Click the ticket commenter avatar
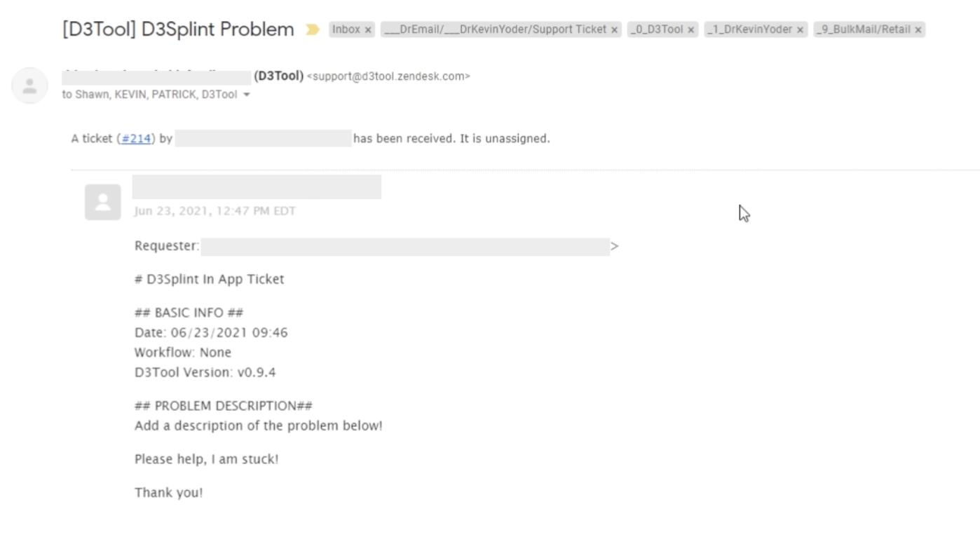The height and width of the screenshot is (544, 980). (103, 202)
